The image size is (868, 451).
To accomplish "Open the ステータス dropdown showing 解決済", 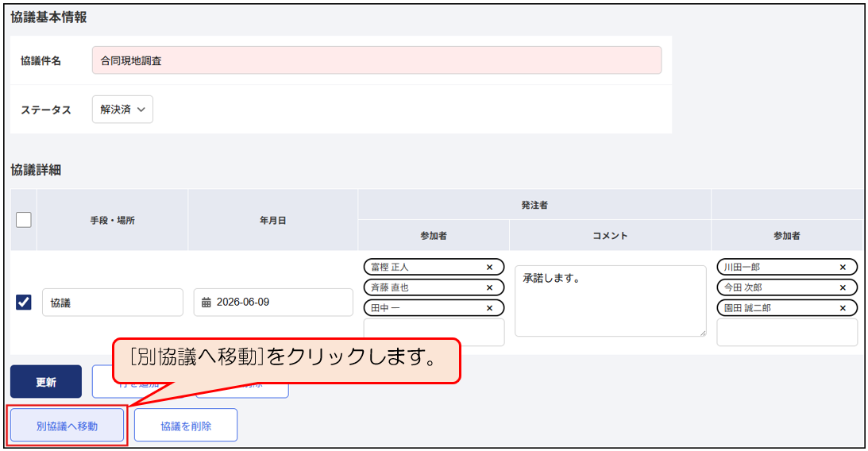I will click(122, 110).
